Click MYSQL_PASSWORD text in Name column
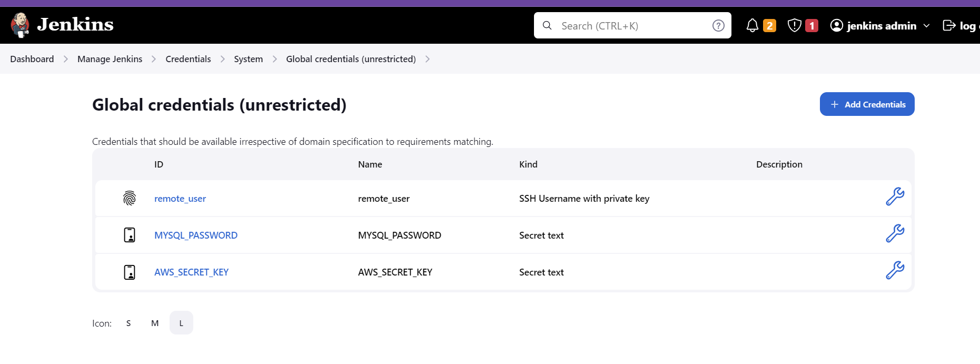980x364 pixels. click(400, 235)
